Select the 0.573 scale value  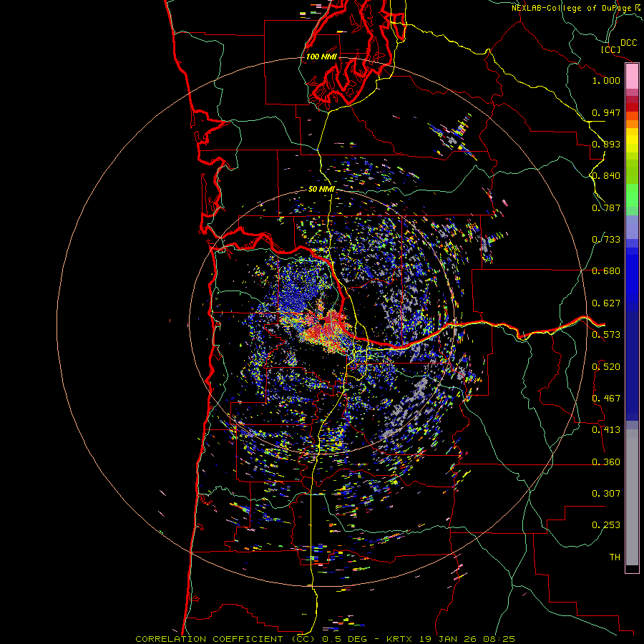coord(606,335)
